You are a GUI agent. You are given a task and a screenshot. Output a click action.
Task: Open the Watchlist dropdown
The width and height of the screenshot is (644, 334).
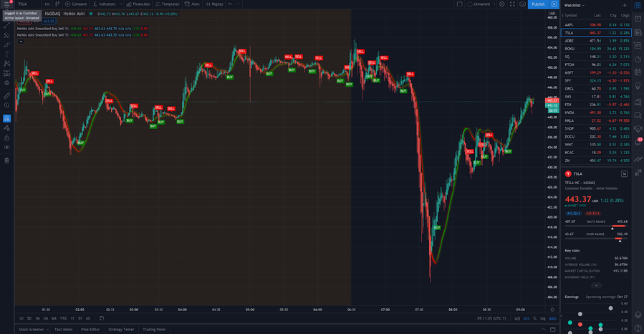click(575, 5)
